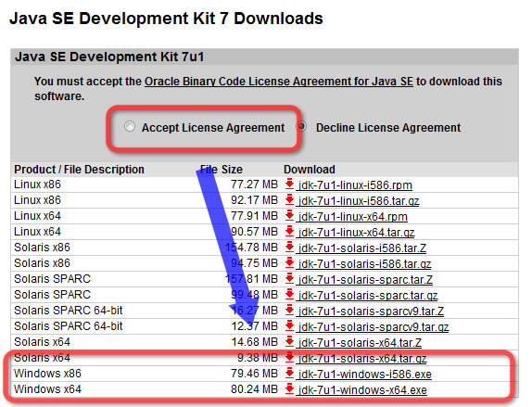Click the Download column header

pos(310,169)
